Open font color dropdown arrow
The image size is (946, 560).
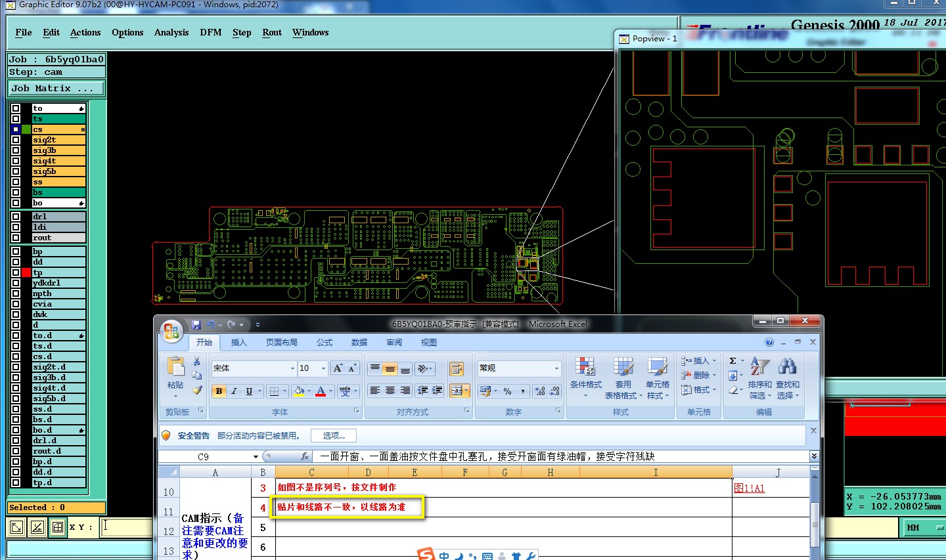point(330,391)
